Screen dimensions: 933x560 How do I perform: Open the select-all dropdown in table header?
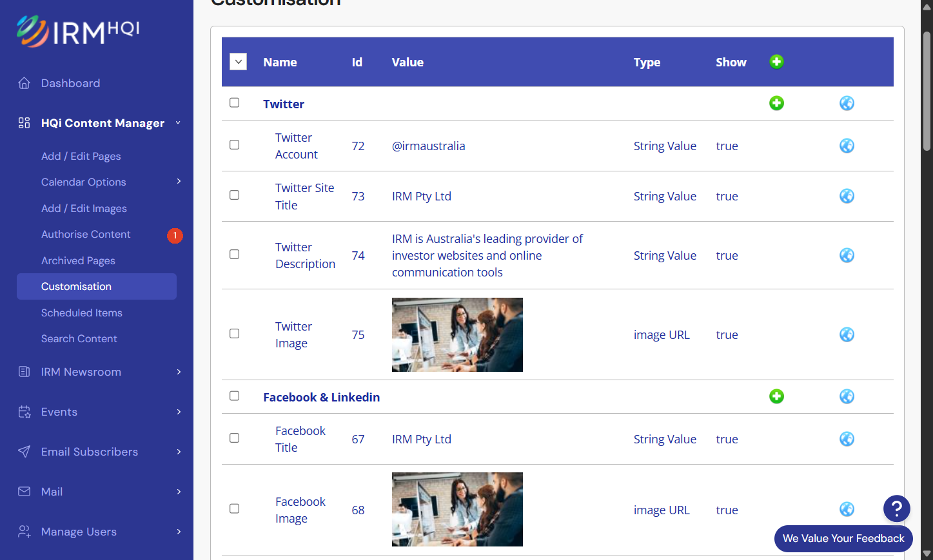(239, 62)
